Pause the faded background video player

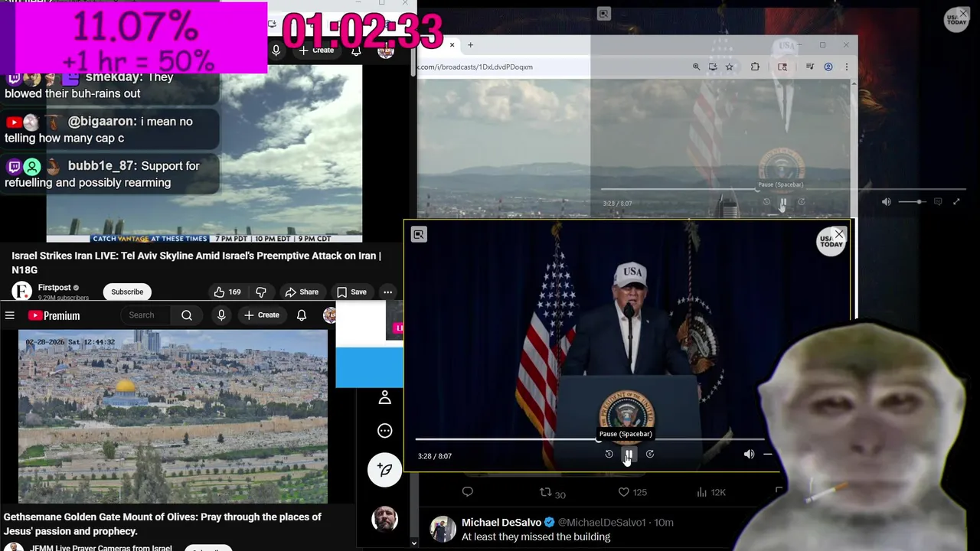[x=782, y=202]
